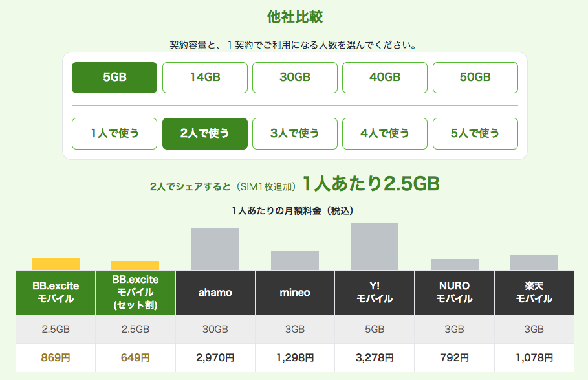Click the 楽天モバイル column header

[534, 293]
